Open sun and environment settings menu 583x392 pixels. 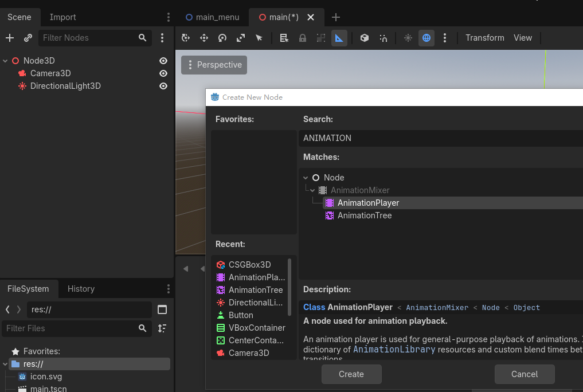(445, 38)
